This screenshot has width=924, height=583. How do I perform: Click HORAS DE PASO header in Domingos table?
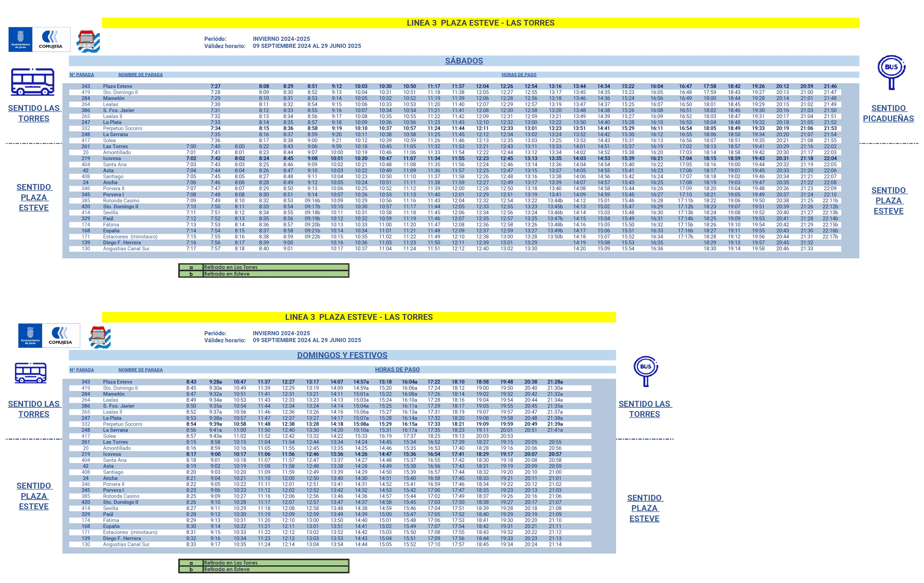pyautogui.click(x=397, y=370)
